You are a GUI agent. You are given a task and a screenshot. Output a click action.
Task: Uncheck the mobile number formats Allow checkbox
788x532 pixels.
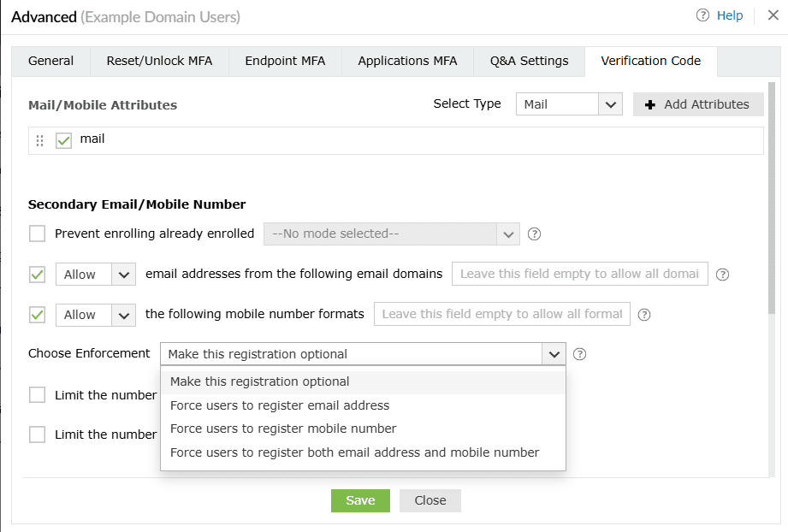pos(37,314)
